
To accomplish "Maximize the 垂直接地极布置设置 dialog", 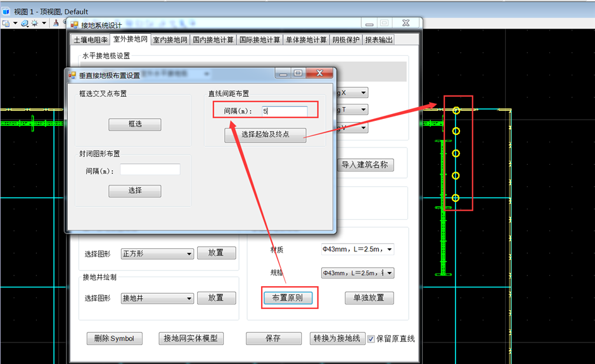I will [298, 73].
